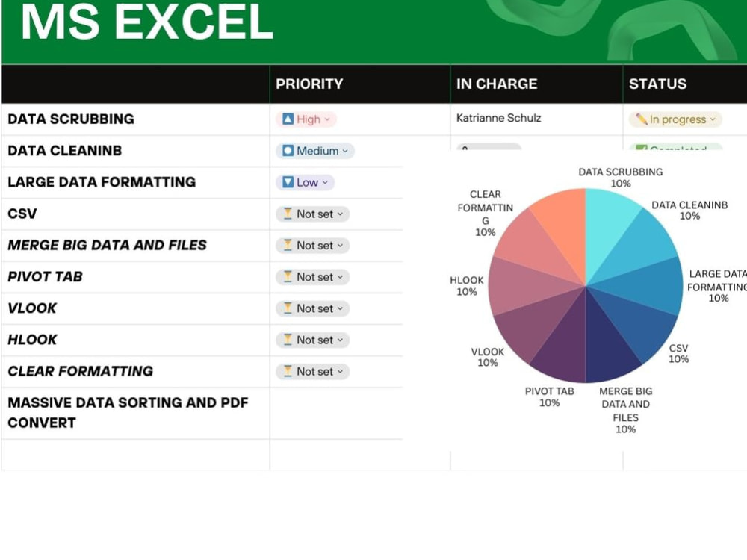Image resolution: width=747 pixels, height=560 pixels.
Task: Click the VLOOK 10% chart label
Action: [487, 357]
